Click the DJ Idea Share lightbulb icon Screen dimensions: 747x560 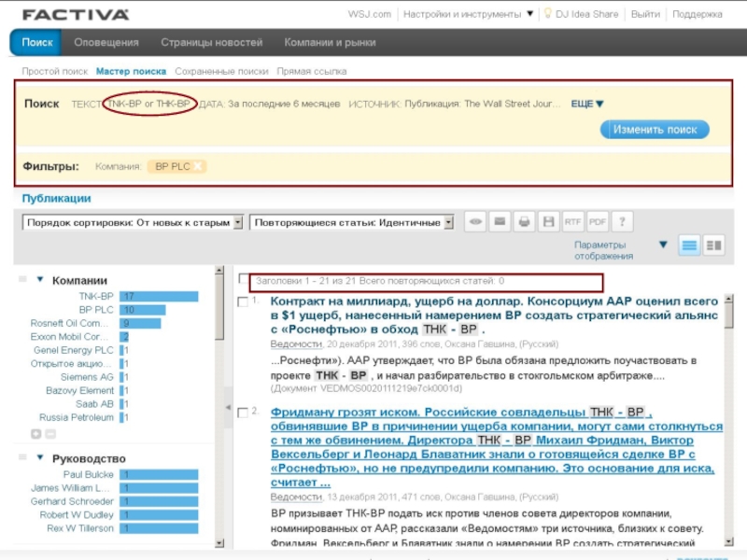click(547, 14)
